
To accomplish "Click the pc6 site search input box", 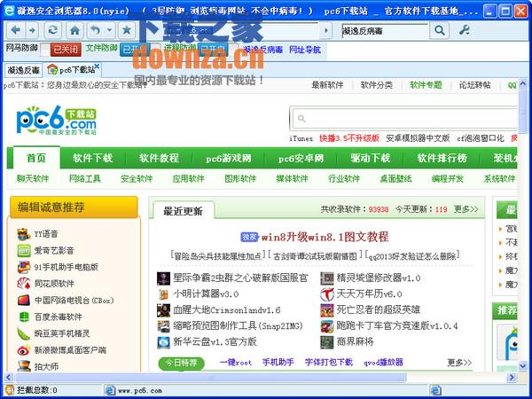I will coord(403,119).
